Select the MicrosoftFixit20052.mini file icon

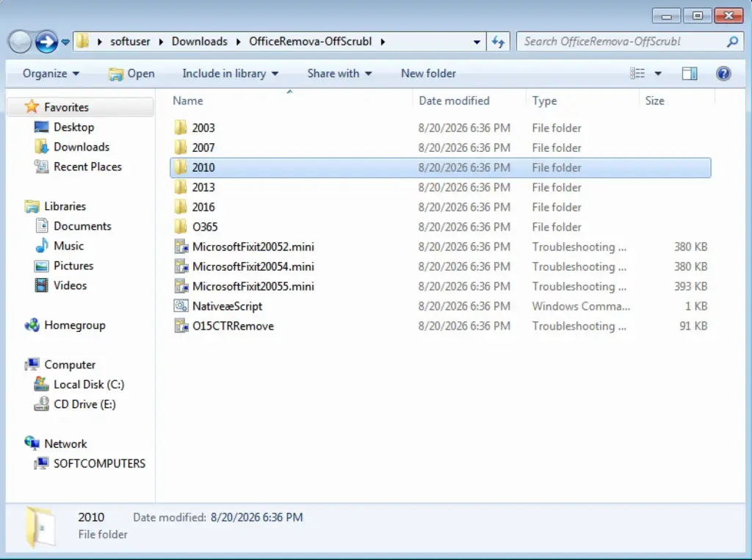[181, 247]
